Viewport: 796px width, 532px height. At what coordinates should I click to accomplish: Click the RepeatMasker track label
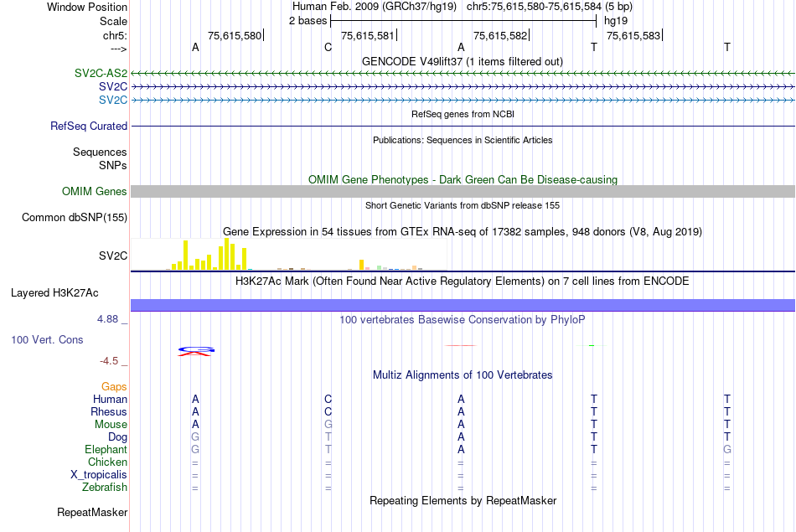(92, 512)
